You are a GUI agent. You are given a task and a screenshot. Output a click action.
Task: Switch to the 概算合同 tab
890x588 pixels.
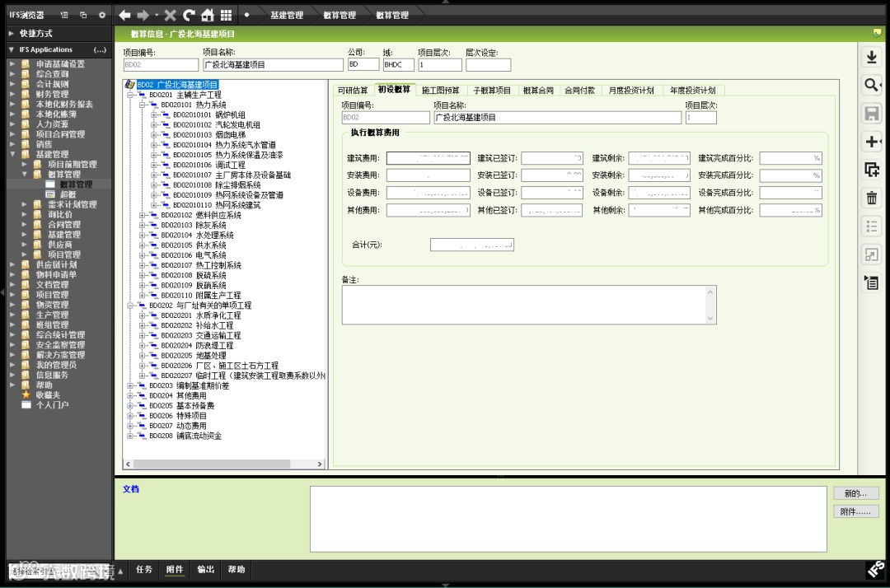coord(538,90)
